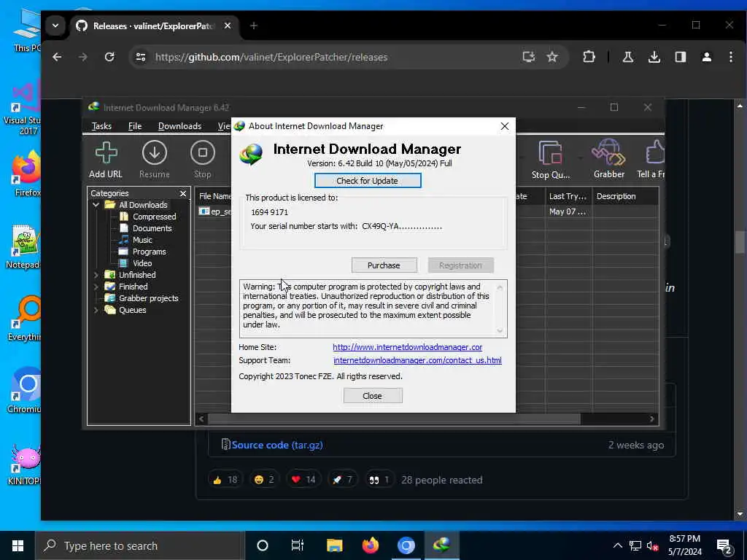Click the Description column header
747x560 pixels.
click(625, 196)
